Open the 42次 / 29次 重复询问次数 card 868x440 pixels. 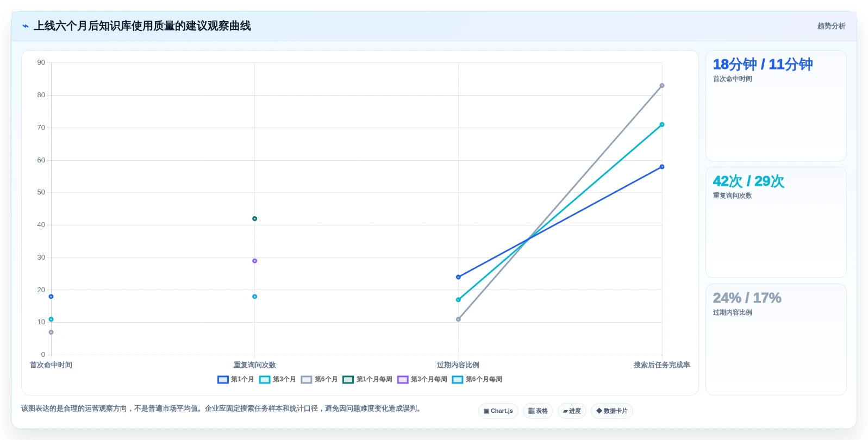[776, 223]
